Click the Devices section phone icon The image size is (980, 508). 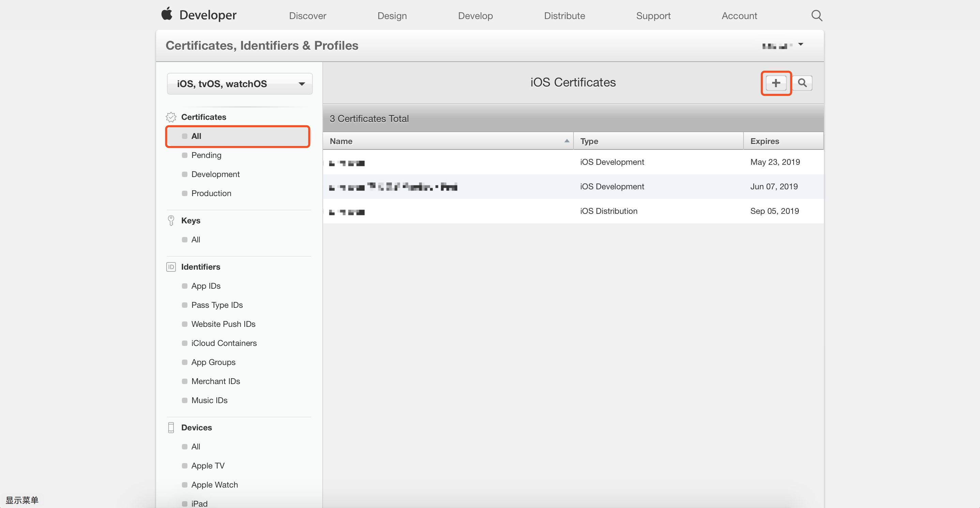pos(171,427)
